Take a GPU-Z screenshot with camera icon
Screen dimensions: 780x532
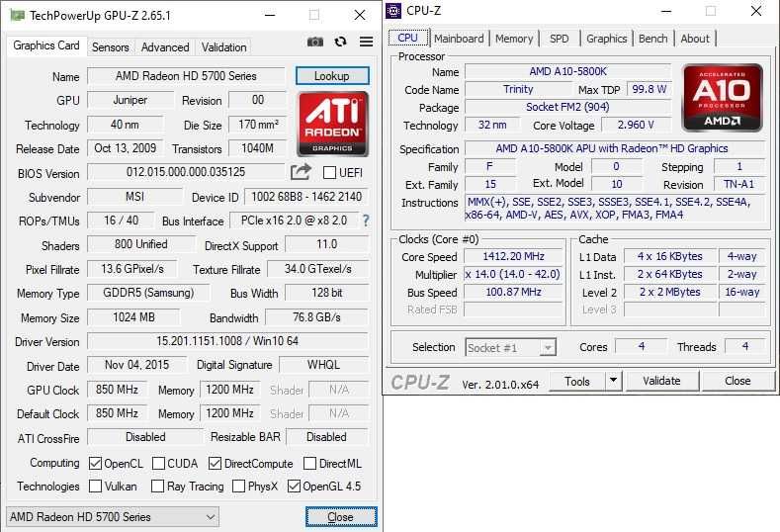click(x=315, y=42)
